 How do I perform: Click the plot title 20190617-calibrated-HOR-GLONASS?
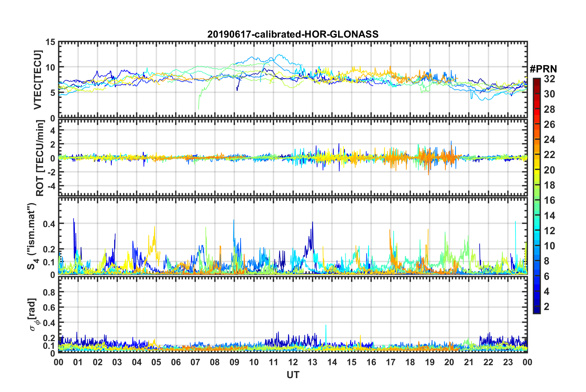(x=293, y=34)
